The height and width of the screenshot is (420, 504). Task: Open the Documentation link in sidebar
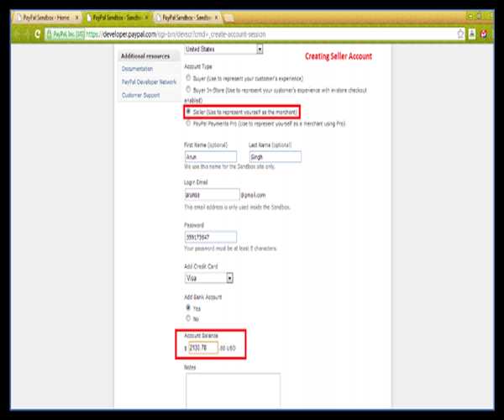pos(139,68)
